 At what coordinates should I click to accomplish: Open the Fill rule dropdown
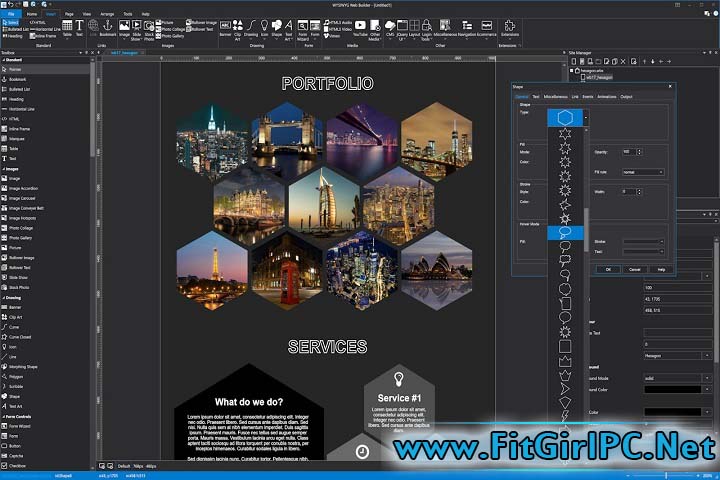643,172
